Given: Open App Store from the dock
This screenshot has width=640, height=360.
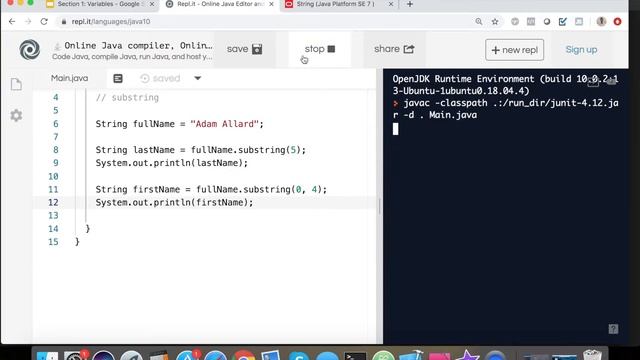Looking at the screenshot, I should tap(187, 355).
